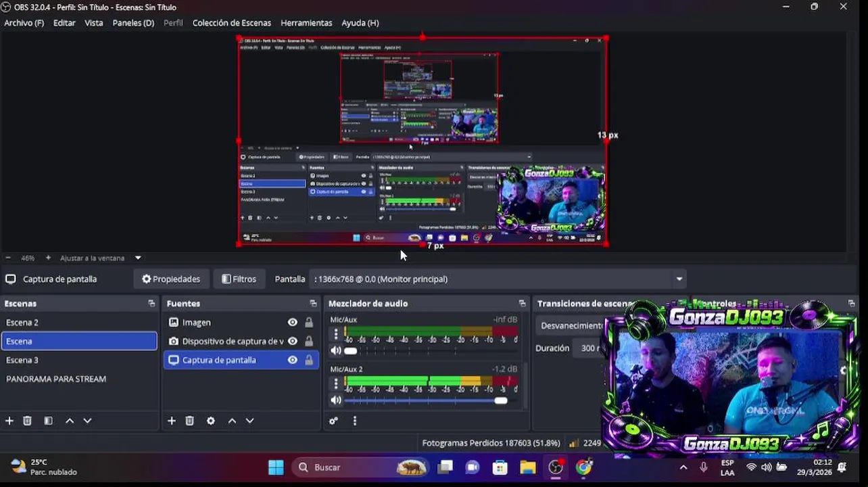Image resolution: width=868 pixels, height=487 pixels.
Task: Toggle lock on Imagen source
Action: [309, 323]
